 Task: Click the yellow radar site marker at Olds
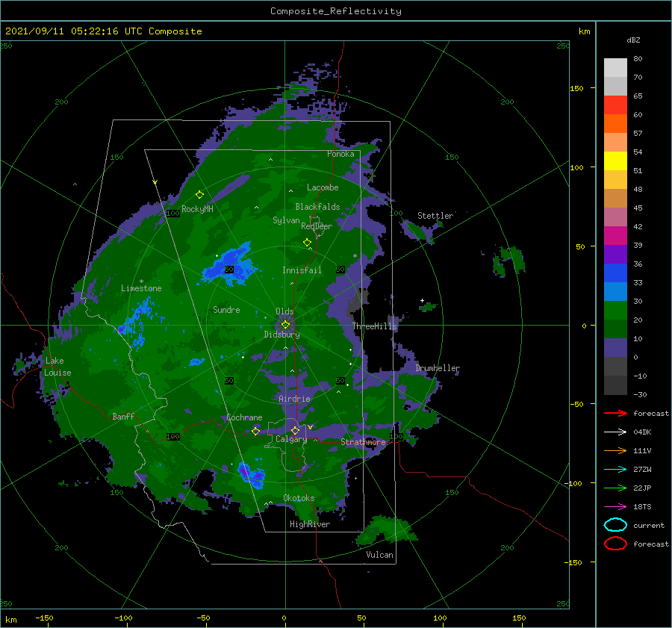[285, 325]
